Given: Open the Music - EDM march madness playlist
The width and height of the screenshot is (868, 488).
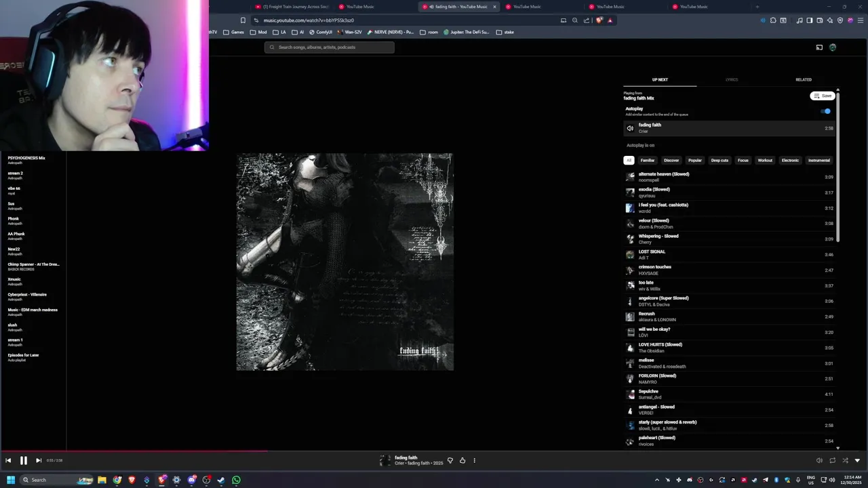Looking at the screenshot, I should (33, 312).
